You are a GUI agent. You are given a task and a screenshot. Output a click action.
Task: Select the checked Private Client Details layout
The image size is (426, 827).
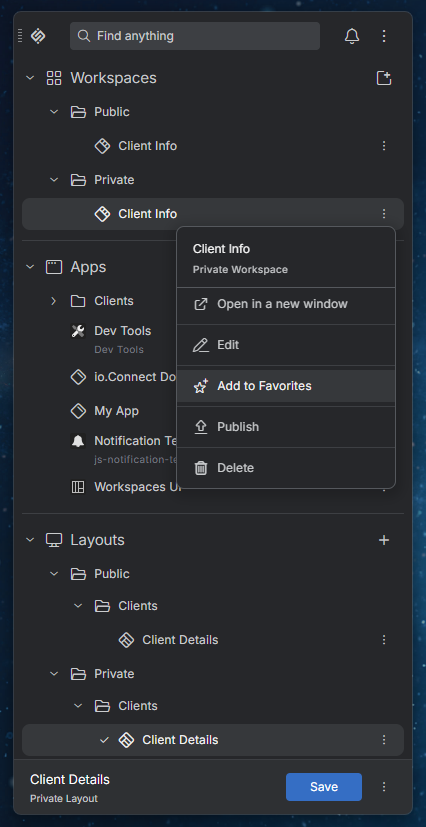(213, 740)
